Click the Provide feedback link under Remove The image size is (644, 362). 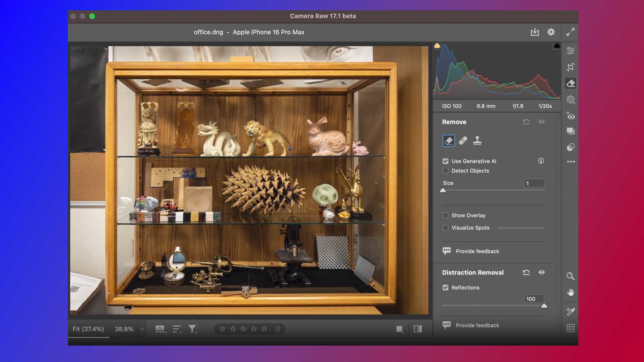[477, 251]
